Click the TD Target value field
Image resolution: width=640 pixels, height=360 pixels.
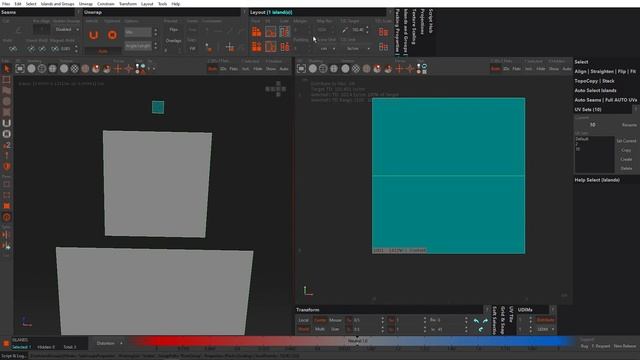pyautogui.click(x=358, y=30)
